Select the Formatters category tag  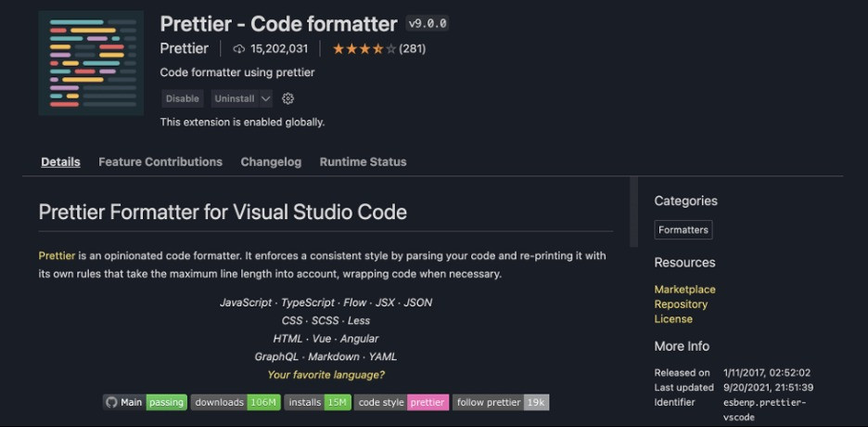tap(683, 230)
